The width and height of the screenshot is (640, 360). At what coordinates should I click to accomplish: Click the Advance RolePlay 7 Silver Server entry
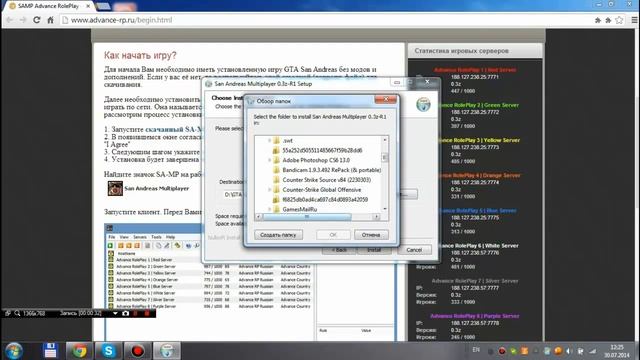pos(475,281)
